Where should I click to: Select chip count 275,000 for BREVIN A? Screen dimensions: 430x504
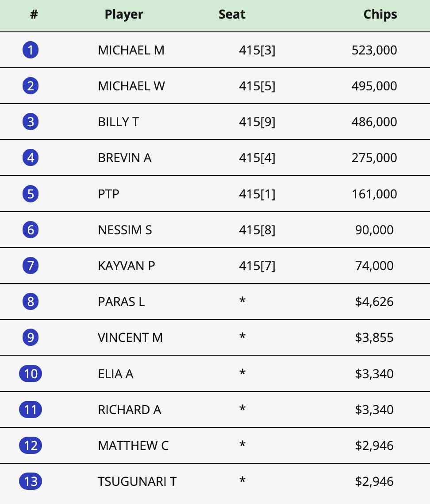(x=374, y=158)
